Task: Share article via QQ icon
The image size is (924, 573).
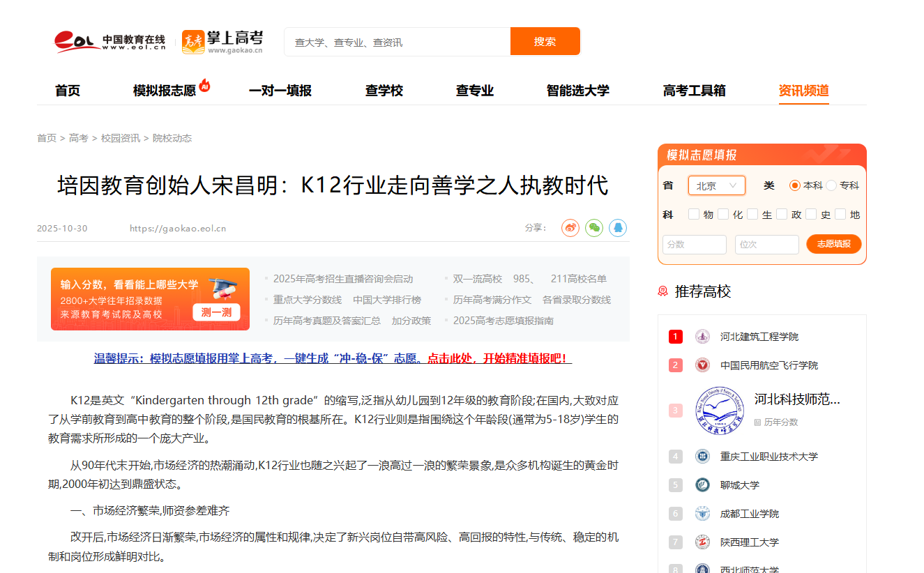Action: [x=618, y=228]
